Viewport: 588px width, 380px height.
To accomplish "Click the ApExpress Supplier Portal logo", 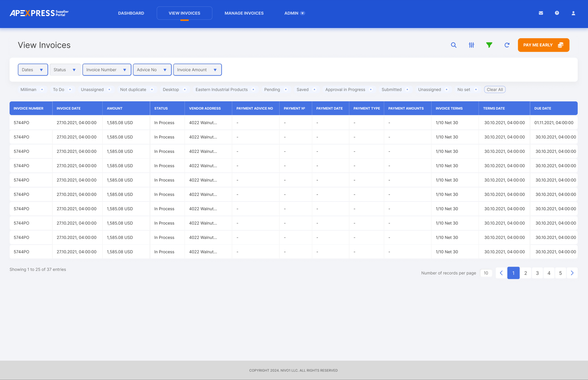I will click(x=39, y=13).
